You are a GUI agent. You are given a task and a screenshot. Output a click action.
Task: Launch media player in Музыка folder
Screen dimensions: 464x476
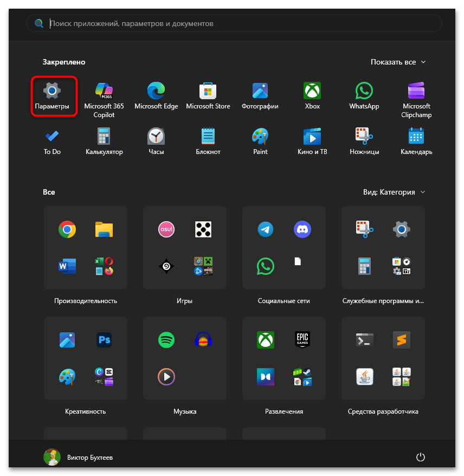tap(166, 377)
